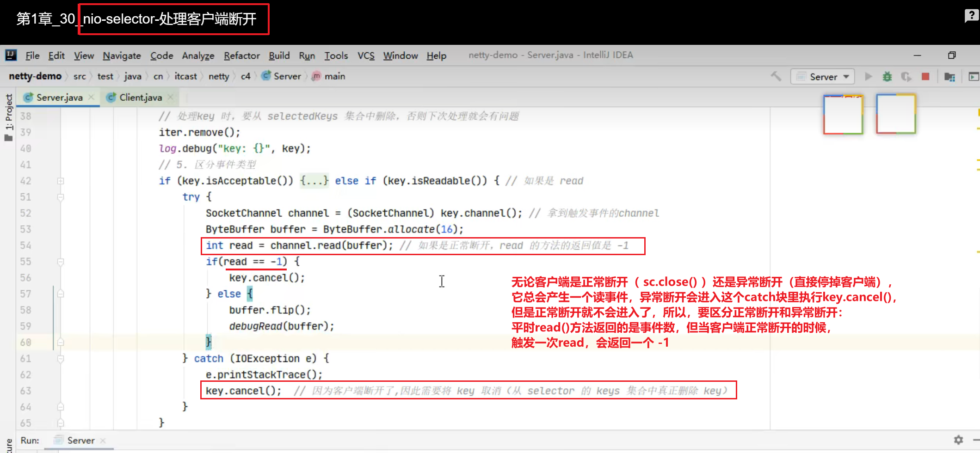Open the VCS menu
Image resolution: width=980 pixels, height=453 pixels.
point(366,55)
